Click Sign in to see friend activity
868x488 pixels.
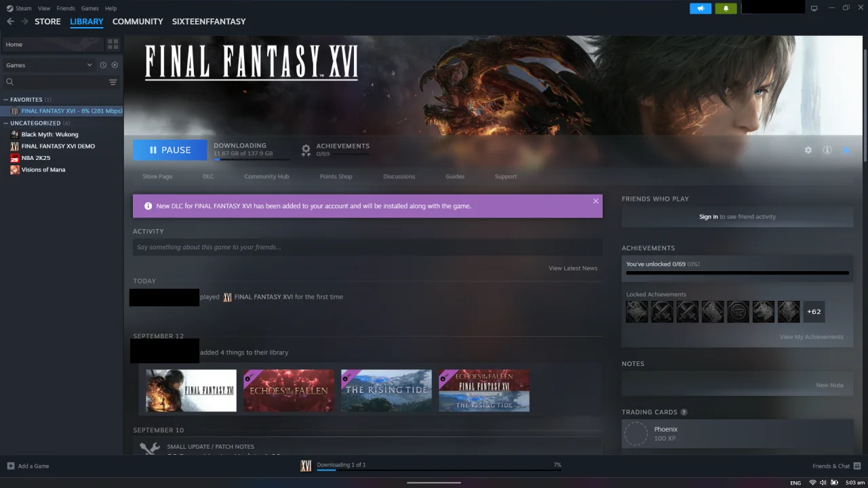point(709,217)
